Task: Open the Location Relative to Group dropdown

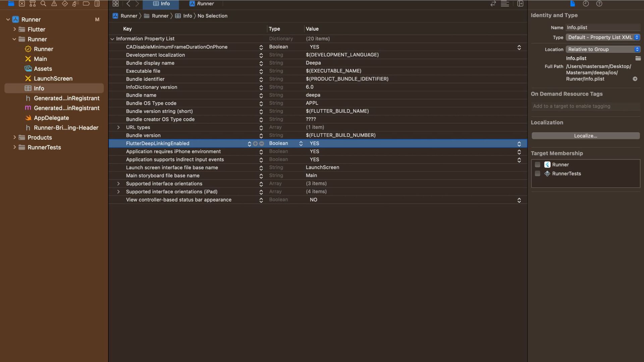Action: tap(603, 49)
